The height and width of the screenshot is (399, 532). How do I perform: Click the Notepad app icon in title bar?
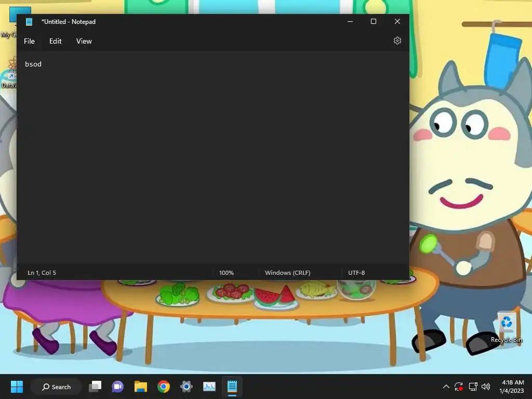pyautogui.click(x=29, y=22)
